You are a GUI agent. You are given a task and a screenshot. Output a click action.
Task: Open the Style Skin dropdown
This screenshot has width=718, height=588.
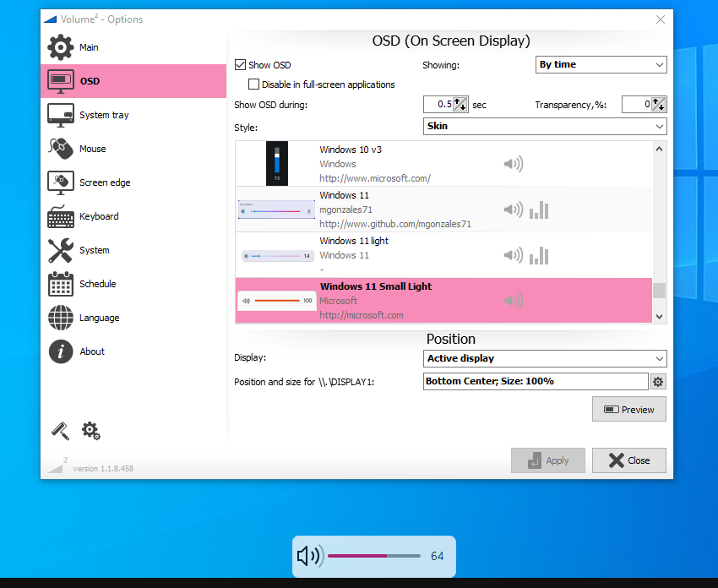pyautogui.click(x=545, y=127)
